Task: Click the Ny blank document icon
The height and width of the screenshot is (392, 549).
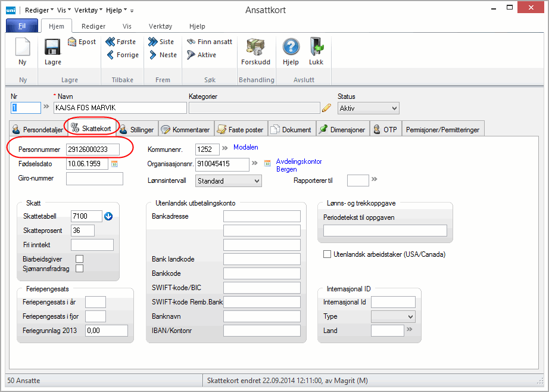Action: click(22, 48)
